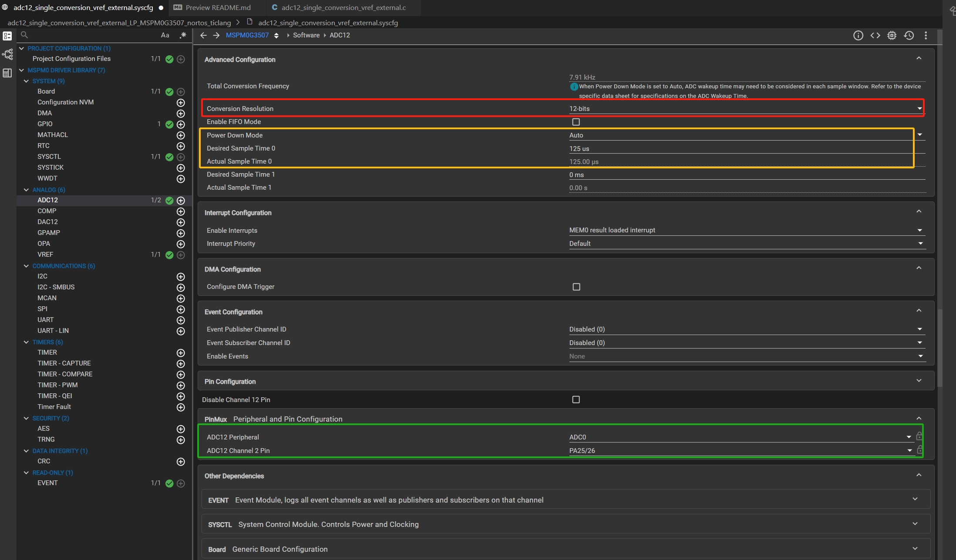Enable FIFO Mode checkbox
The image size is (956, 560).
[x=576, y=122]
